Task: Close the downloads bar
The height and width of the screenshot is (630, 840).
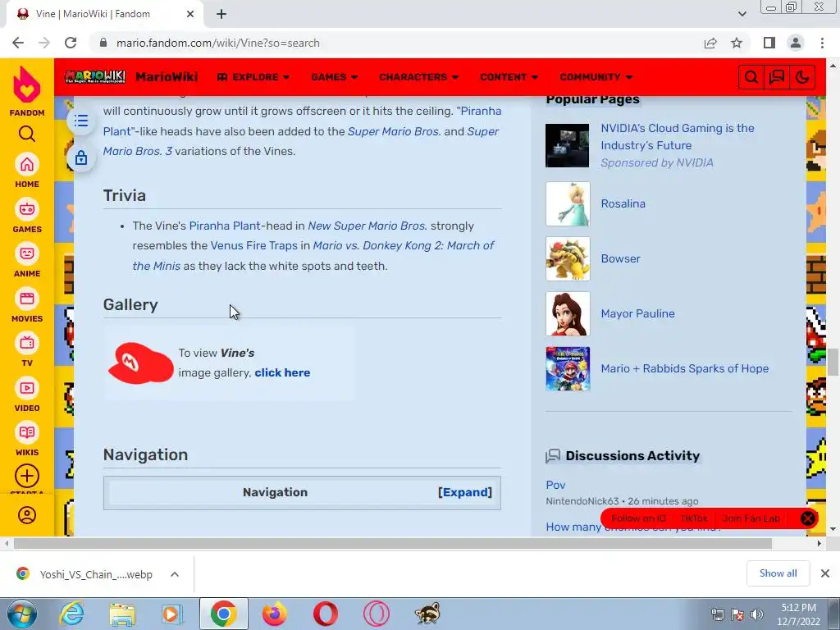Action: coord(825,573)
